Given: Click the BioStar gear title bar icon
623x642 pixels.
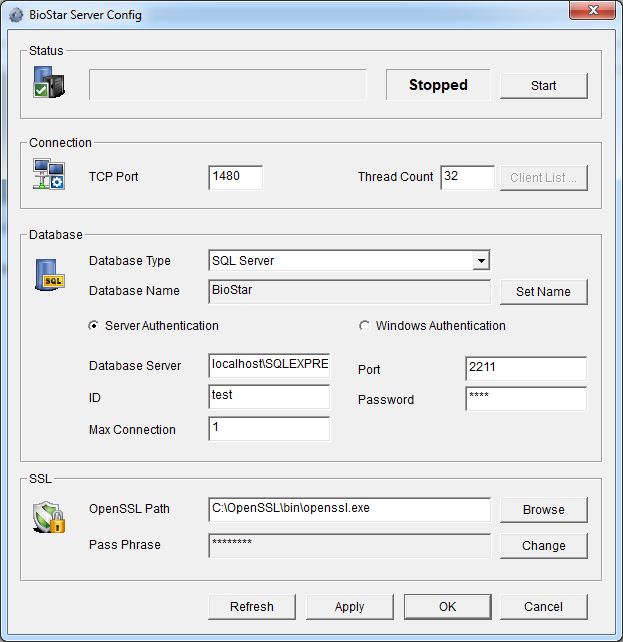Looking at the screenshot, I should 16,15.
